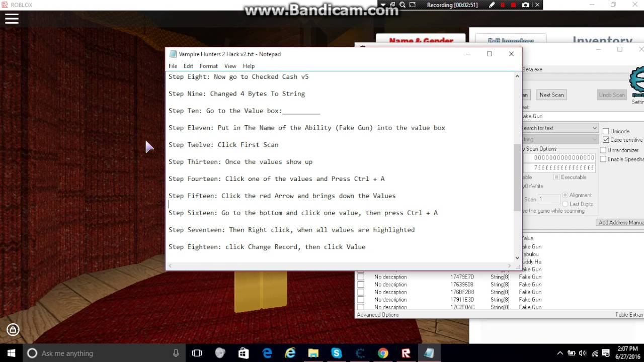Click Cortana Ask me anything search box
The image size is (644, 362).
tap(104, 353)
